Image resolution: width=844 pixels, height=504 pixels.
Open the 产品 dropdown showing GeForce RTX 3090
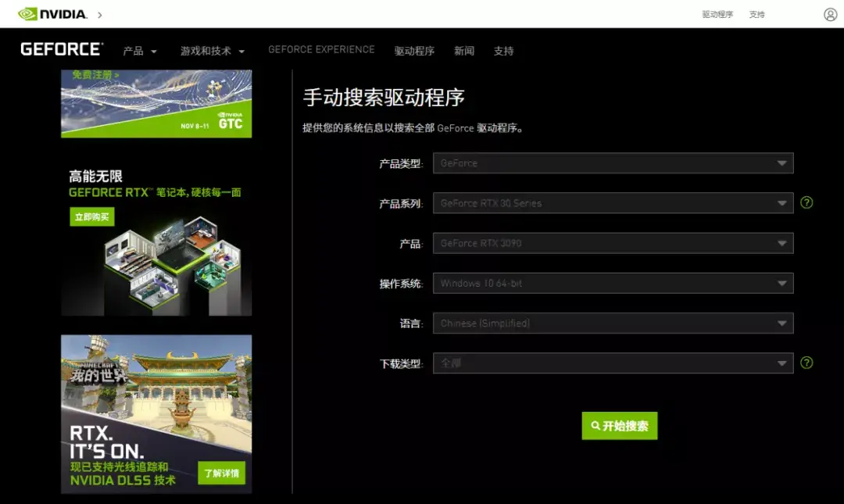pyautogui.click(x=613, y=243)
